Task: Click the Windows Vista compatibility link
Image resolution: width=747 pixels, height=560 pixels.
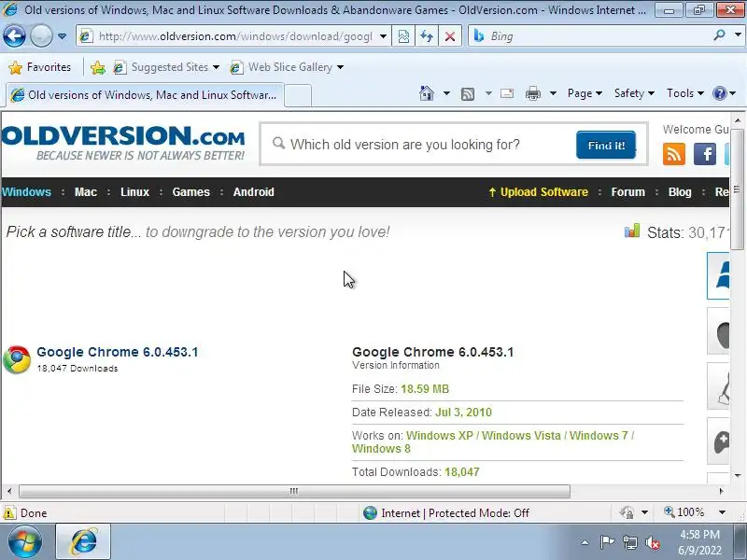Action: click(521, 436)
